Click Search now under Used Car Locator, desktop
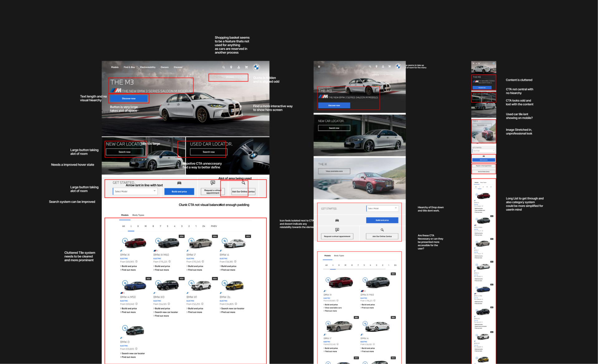 (x=208, y=152)
